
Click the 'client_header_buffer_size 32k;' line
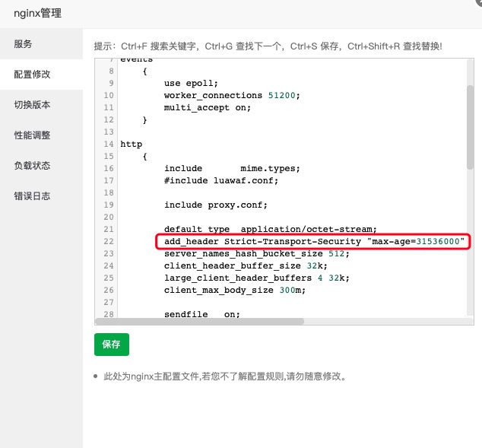tap(246, 266)
